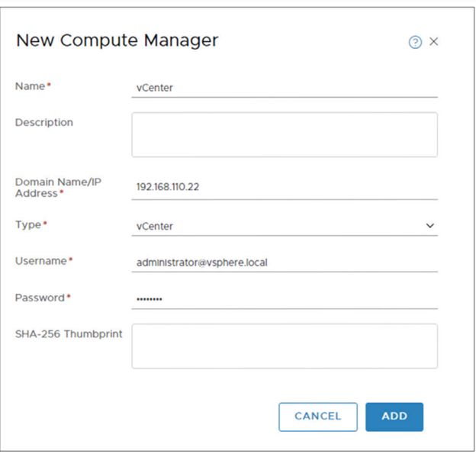Click the "Domain Name/IP Address" label
The image size is (476, 454).
58,188
